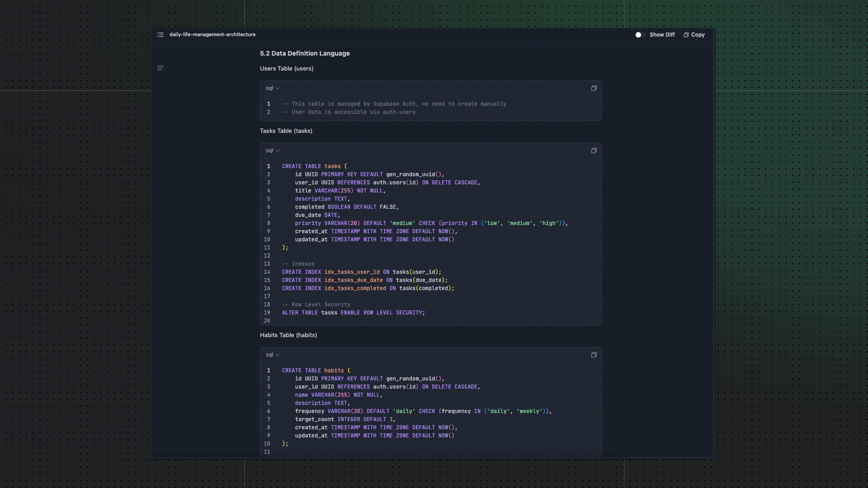868x488 pixels.
Task: Turn off the circular toggle near Show Diff
Action: [x=638, y=34]
